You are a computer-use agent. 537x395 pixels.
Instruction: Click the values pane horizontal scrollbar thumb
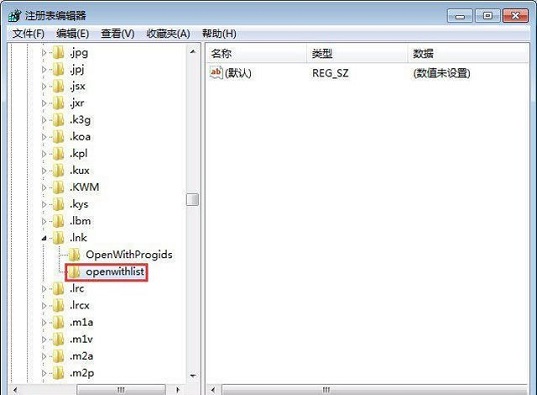point(374,390)
